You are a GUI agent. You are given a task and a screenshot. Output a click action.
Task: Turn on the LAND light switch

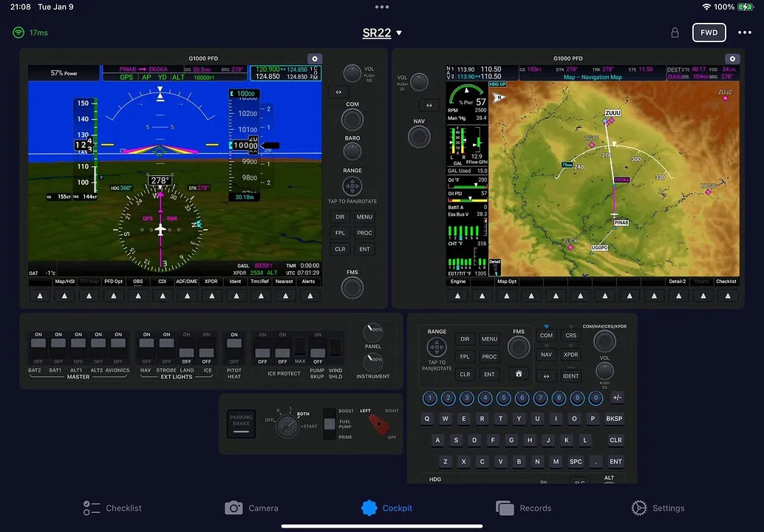tap(186, 348)
